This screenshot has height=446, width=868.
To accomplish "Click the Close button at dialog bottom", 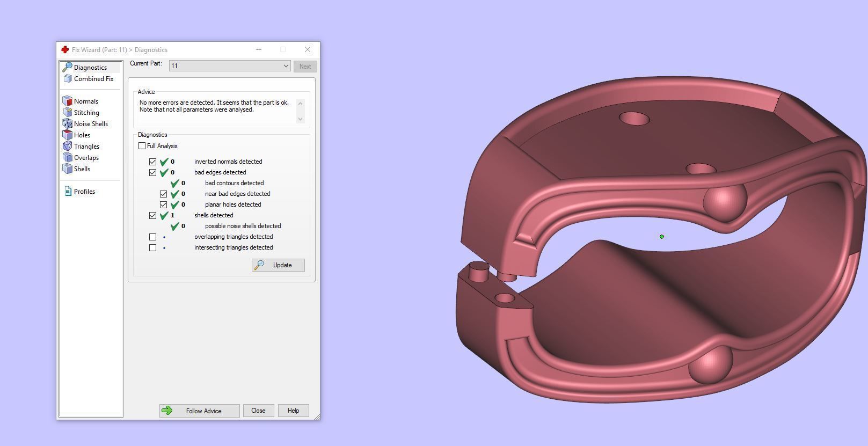I will [258, 411].
